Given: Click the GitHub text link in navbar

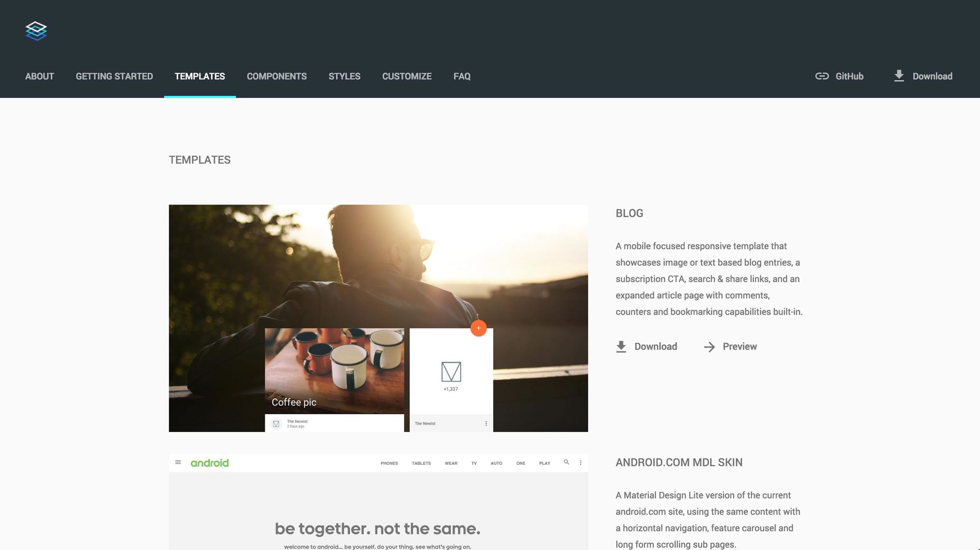Looking at the screenshot, I should [849, 75].
